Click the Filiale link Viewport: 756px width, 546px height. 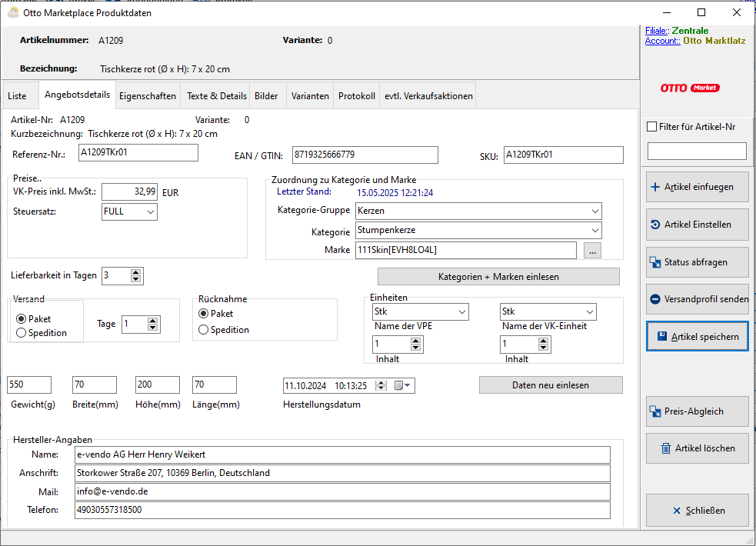click(x=657, y=31)
